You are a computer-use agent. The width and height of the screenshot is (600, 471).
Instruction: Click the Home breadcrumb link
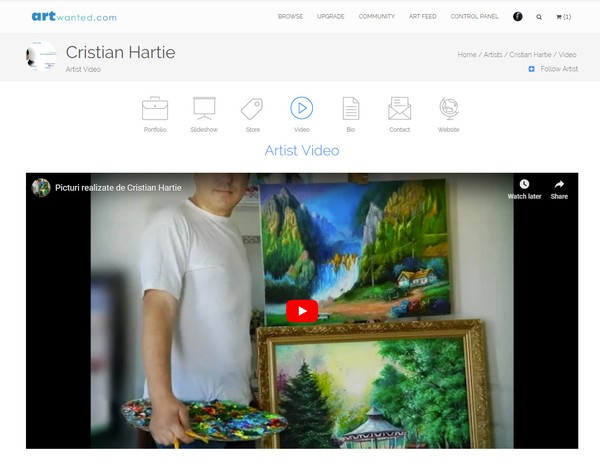pos(467,55)
